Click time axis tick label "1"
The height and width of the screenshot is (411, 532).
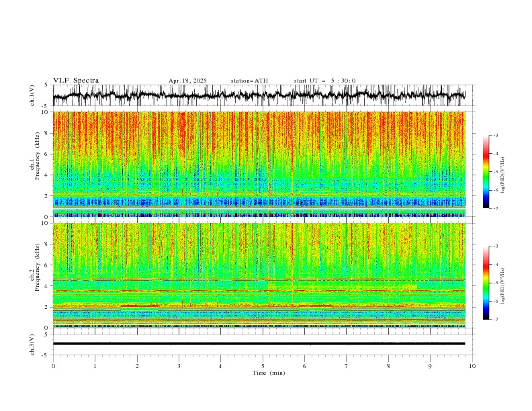click(x=95, y=366)
